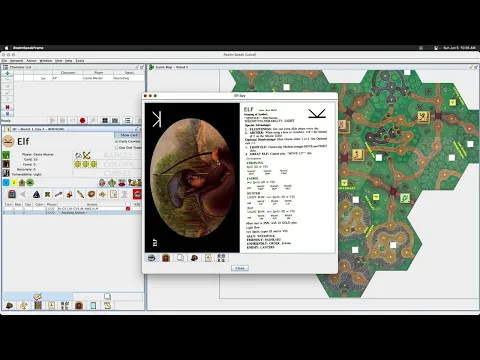Screen dimensions: 480x360
Task: Click the Apple menu icon
Action: pyautogui.click(x=6, y=48)
